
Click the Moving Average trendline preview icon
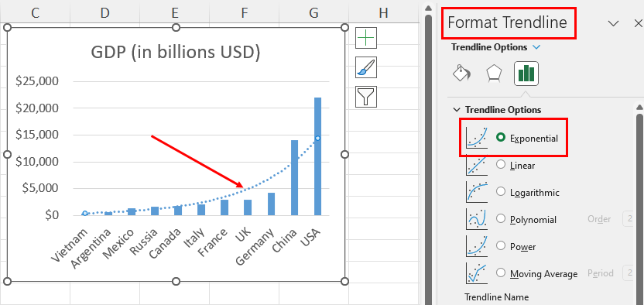coord(477,273)
